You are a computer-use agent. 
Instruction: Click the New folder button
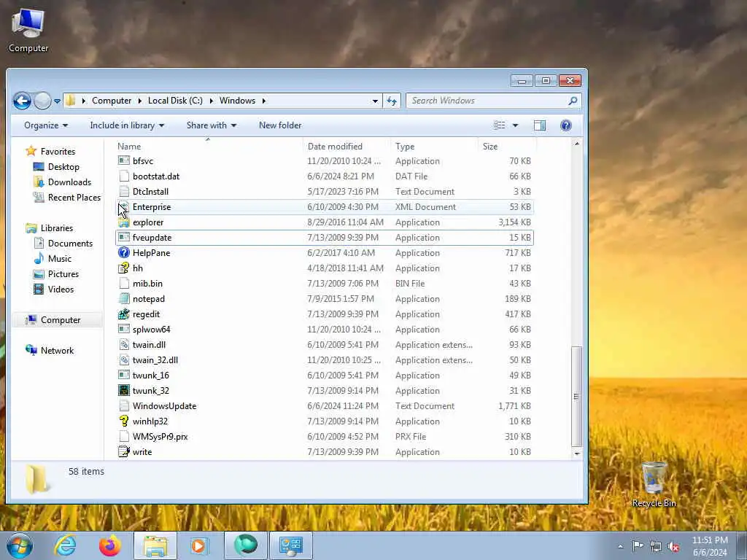280,125
